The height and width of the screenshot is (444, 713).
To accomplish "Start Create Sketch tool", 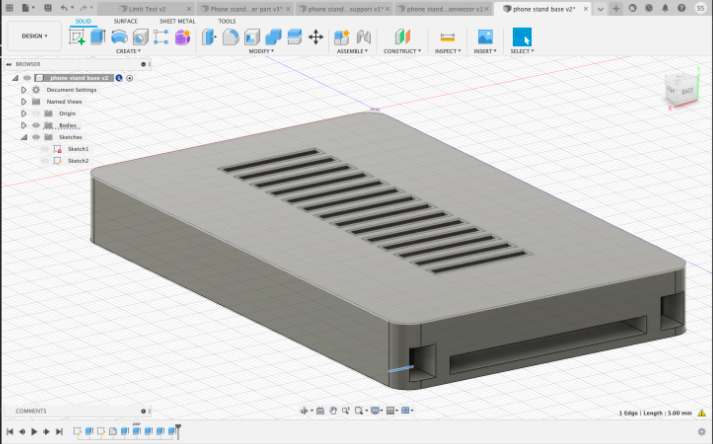I will click(77, 37).
